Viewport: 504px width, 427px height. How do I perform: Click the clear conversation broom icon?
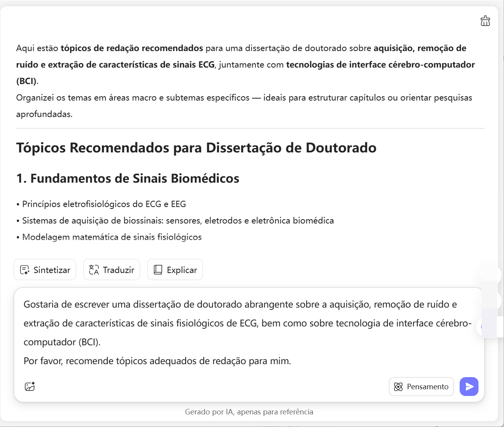485,21
